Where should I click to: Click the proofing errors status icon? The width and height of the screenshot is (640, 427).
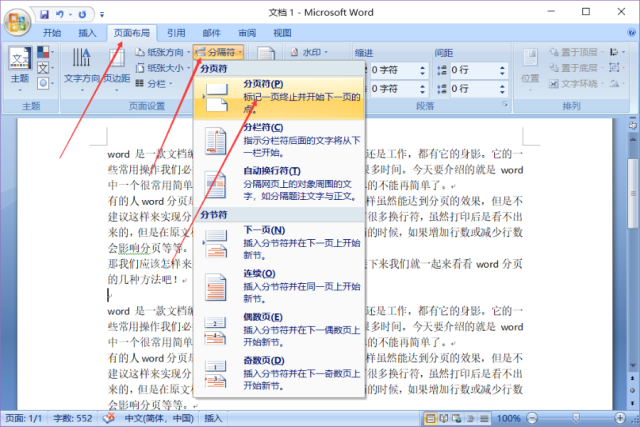[109, 418]
